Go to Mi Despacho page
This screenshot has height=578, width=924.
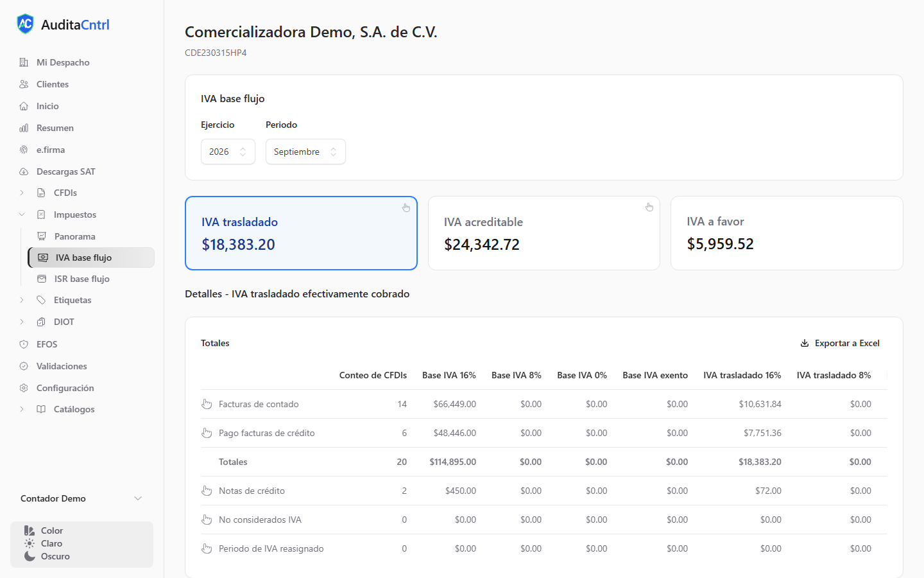click(x=63, y=62)
